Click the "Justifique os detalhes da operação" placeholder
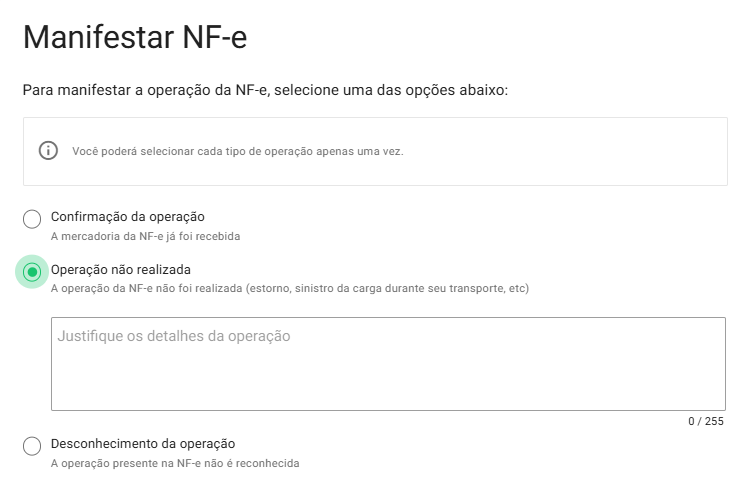748x504 pixels. tap(174, 336)
